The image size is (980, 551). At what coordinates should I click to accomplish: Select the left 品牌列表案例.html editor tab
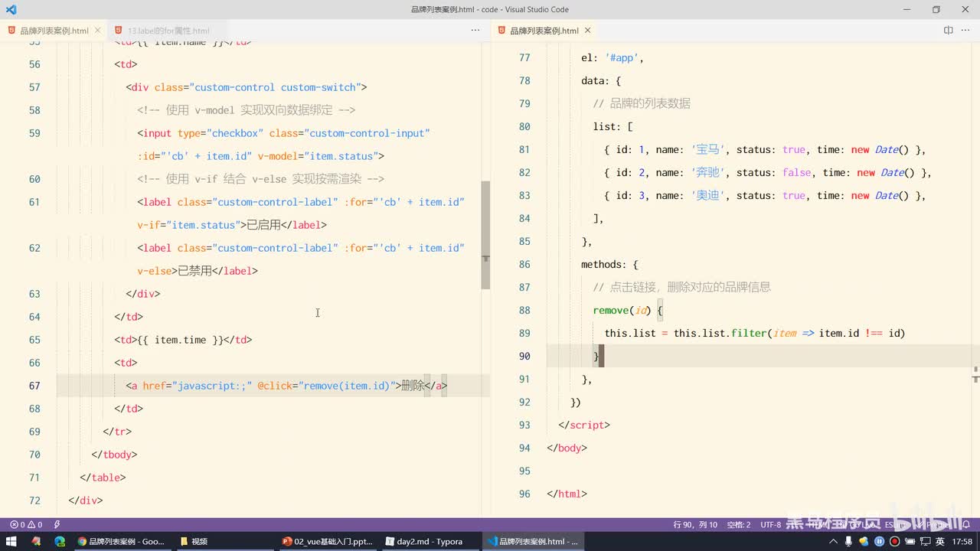point(54,31)
